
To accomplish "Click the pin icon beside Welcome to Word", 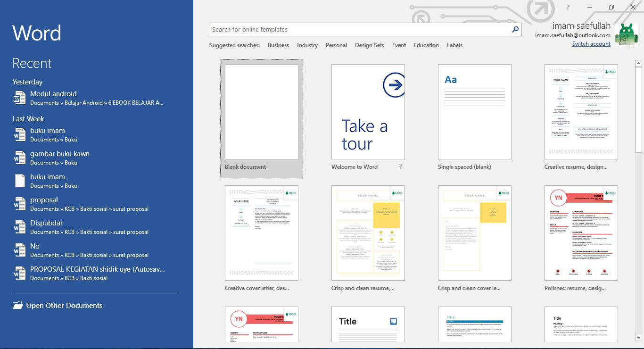I will click(400, 166).
